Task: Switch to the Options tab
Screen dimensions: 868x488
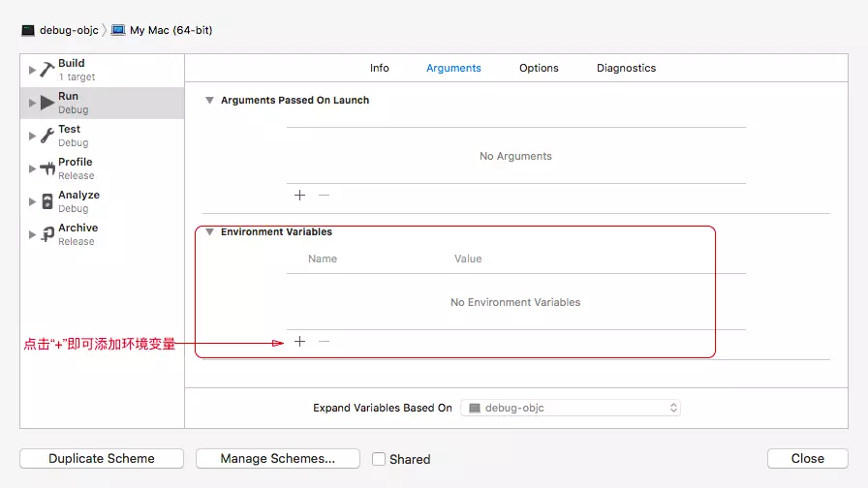Action: 539,68
